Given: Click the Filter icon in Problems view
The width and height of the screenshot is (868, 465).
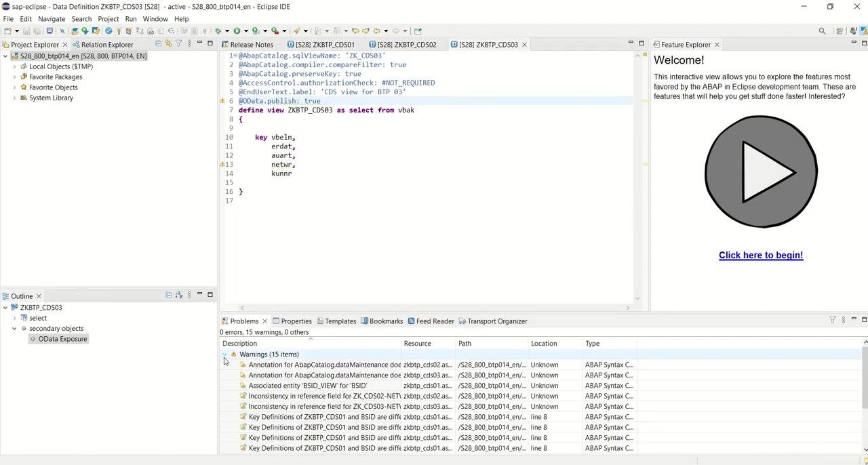Looking at the screenshot, I should tap(833, 320).
